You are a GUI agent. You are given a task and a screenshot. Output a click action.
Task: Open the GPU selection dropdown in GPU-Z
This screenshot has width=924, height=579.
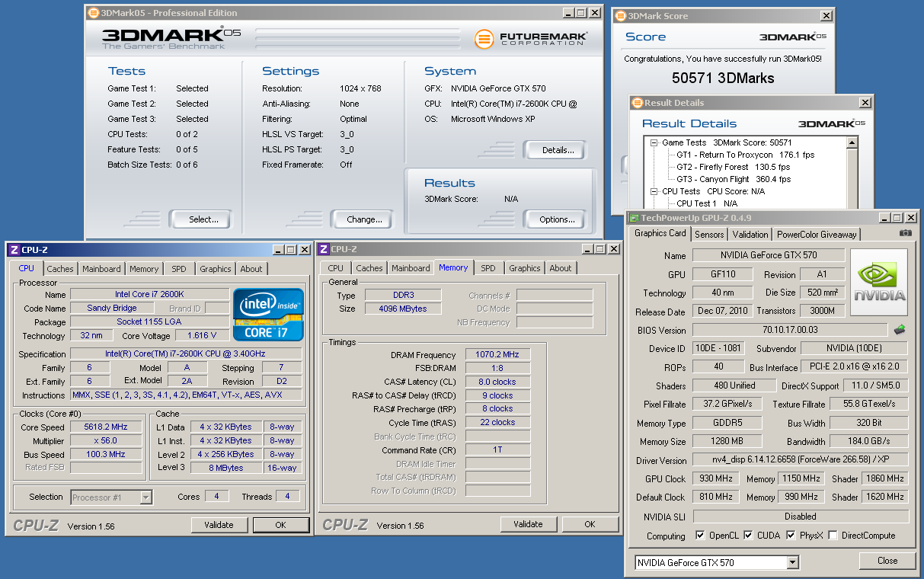point(793,563)
